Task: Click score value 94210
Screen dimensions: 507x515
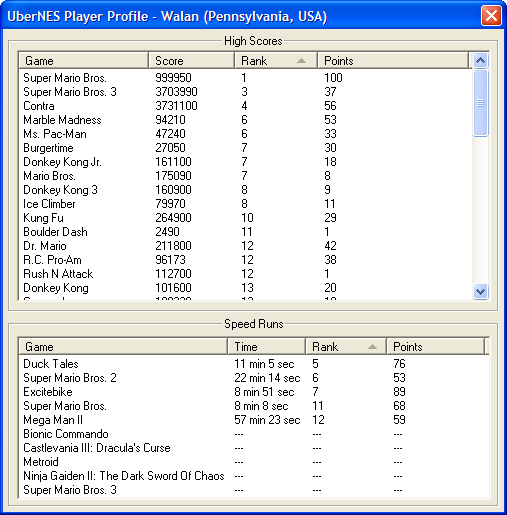Action: click(x=170, y=120)
